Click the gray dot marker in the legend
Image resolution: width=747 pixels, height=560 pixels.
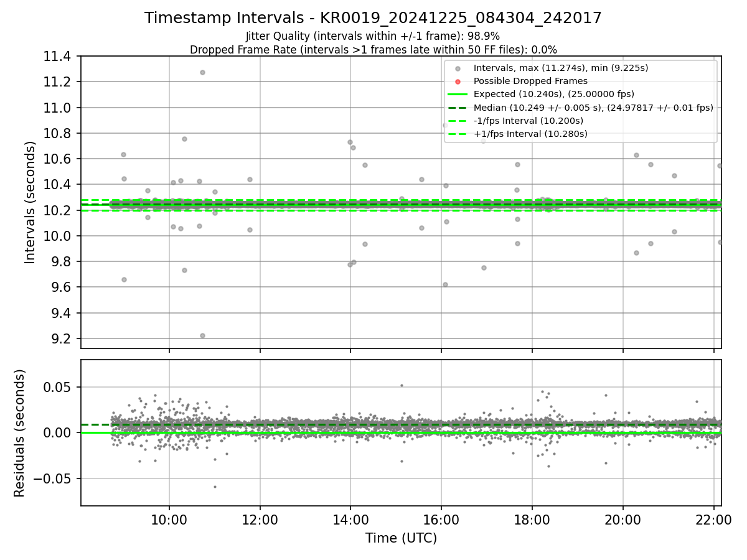pos(458,68)
